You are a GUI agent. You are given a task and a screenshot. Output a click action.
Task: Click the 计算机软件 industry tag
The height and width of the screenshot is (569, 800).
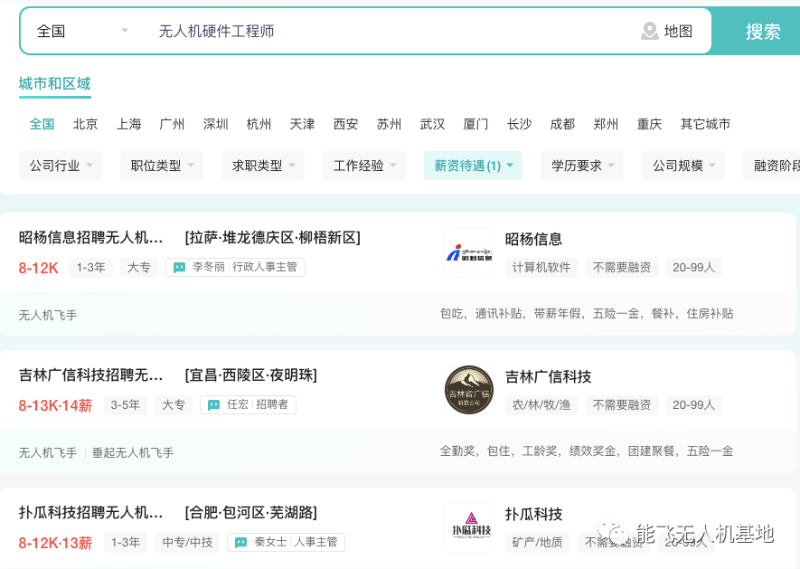(x=541, y=267)
